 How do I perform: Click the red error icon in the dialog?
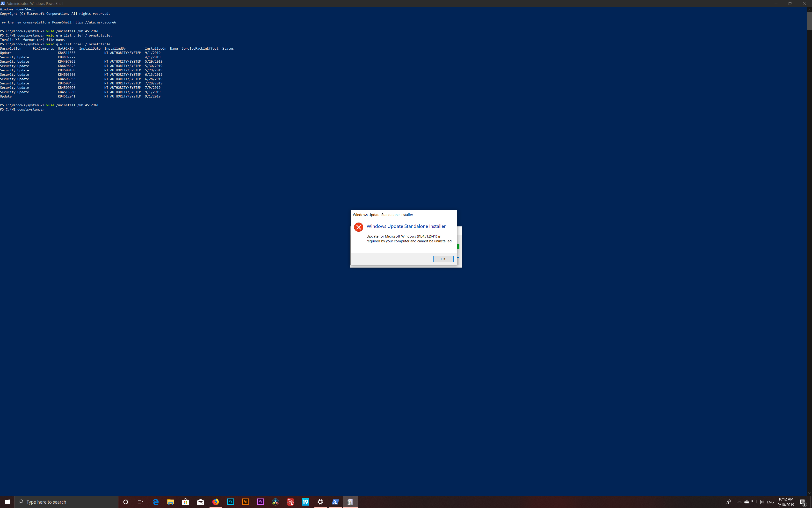coord(358,227)
